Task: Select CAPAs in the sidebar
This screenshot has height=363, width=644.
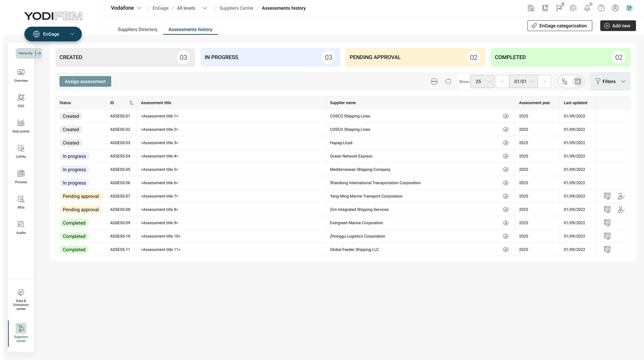Action: tap(21, 152)
